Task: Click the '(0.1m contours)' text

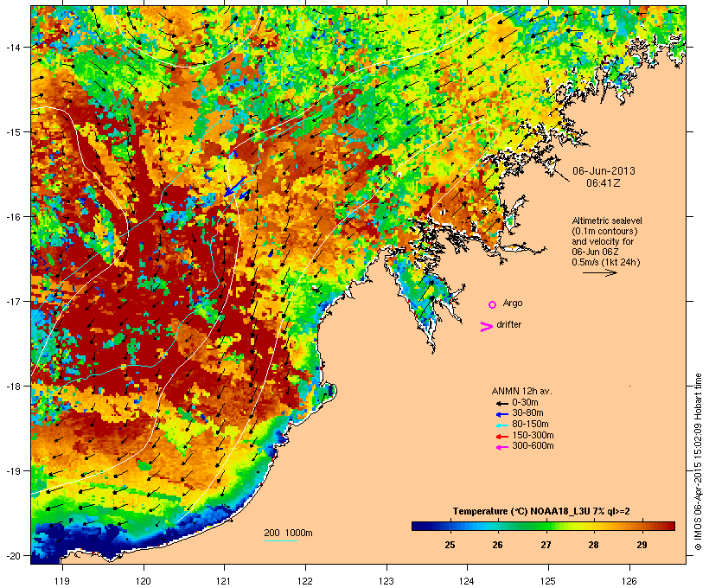Action: pos(605,231)
